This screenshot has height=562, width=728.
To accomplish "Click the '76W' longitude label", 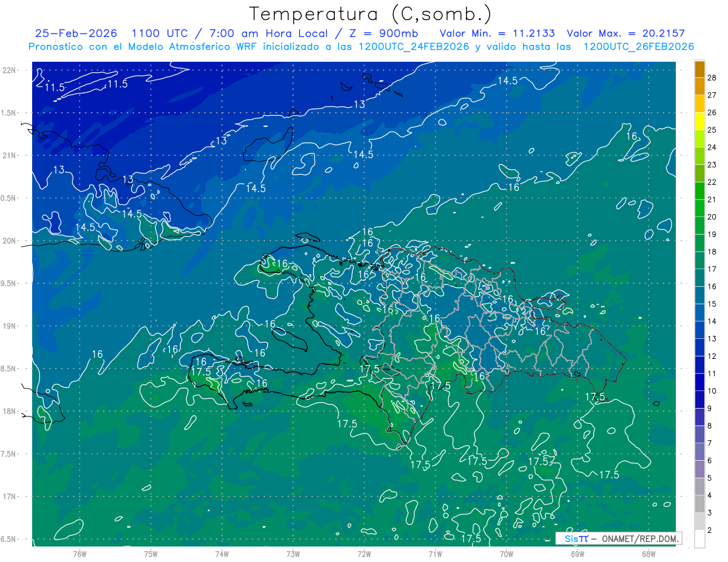I will (79, 554).
